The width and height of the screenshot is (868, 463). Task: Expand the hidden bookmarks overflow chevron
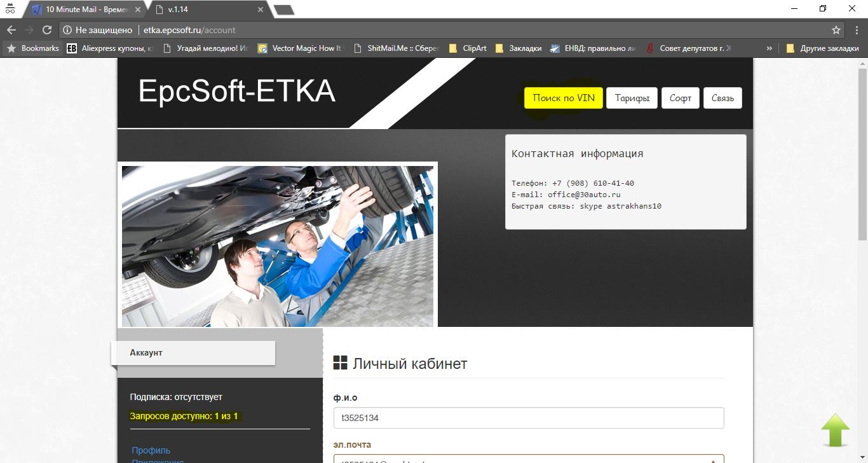[x=770, y=48]
